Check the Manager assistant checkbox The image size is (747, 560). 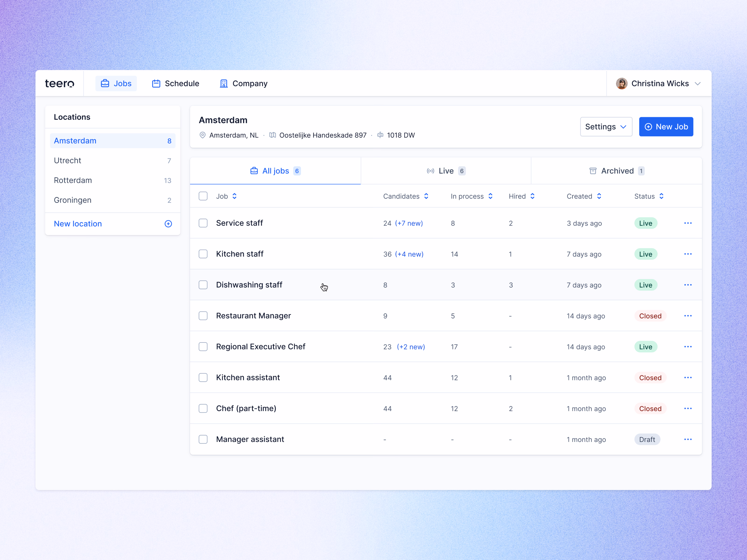point(203,439)
